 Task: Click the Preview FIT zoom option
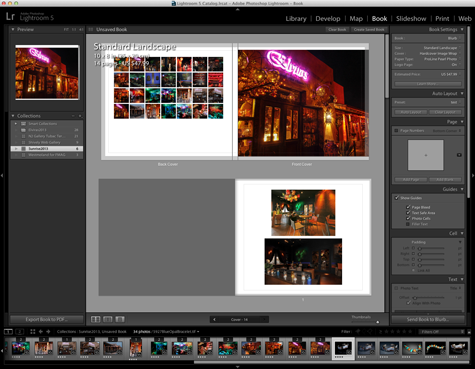point(66,29)
